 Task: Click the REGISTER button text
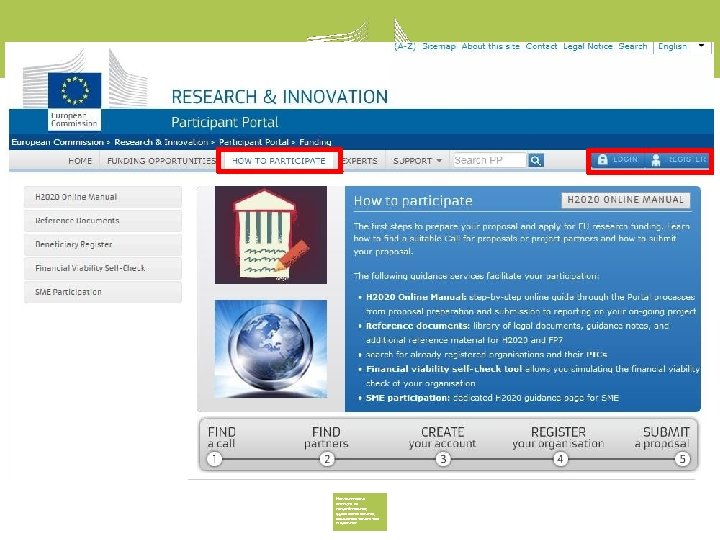687,159
